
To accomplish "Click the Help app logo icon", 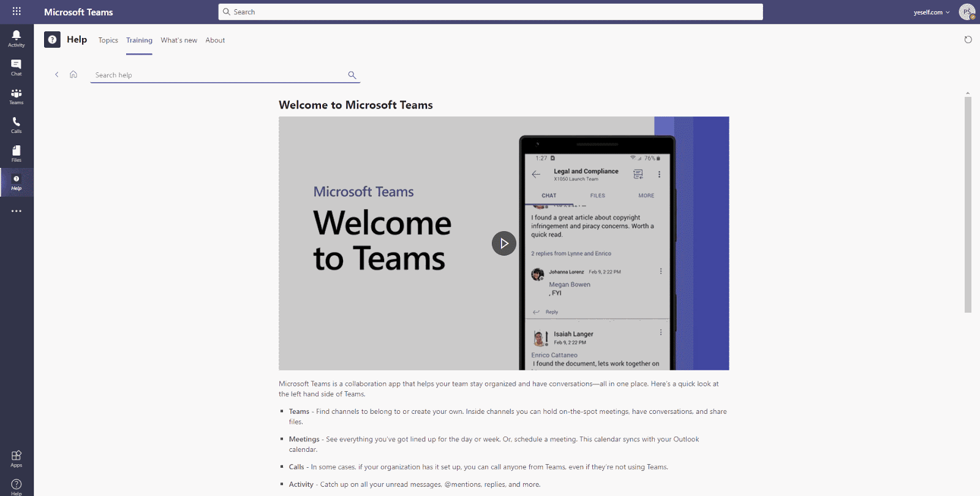I will (x=52, y=40).
